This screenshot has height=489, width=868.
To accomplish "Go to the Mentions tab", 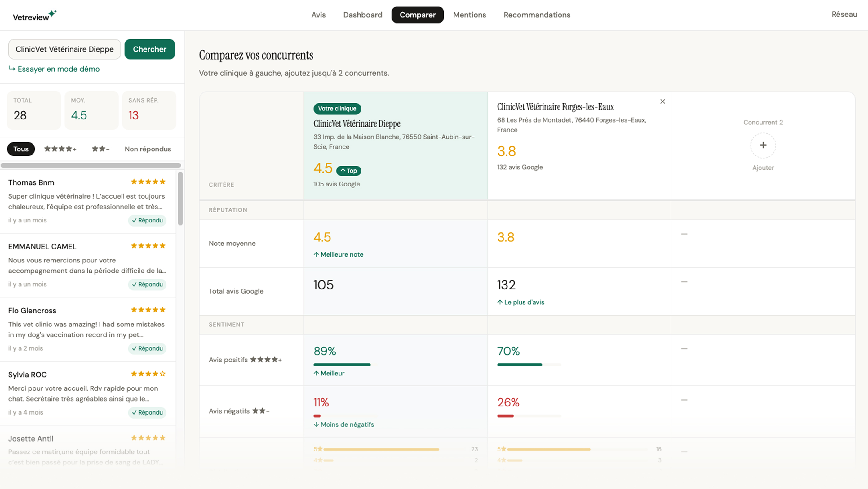I will [x=469, y=15].
